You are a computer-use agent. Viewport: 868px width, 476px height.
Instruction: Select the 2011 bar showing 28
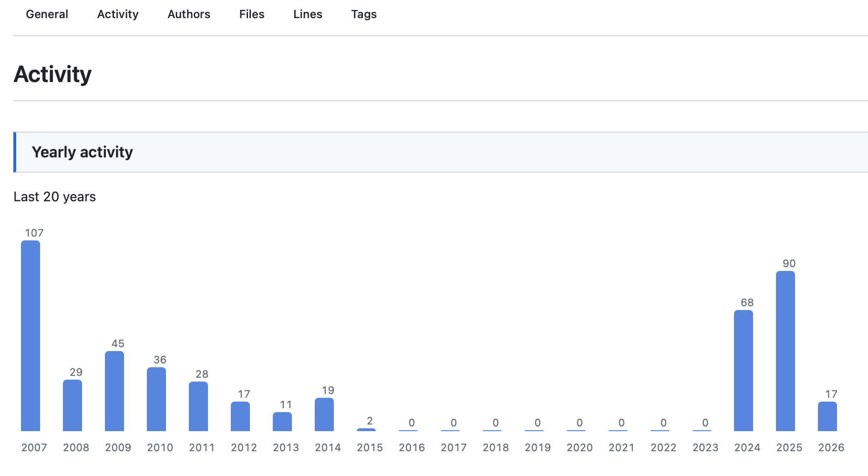click(x=198, y=406)
